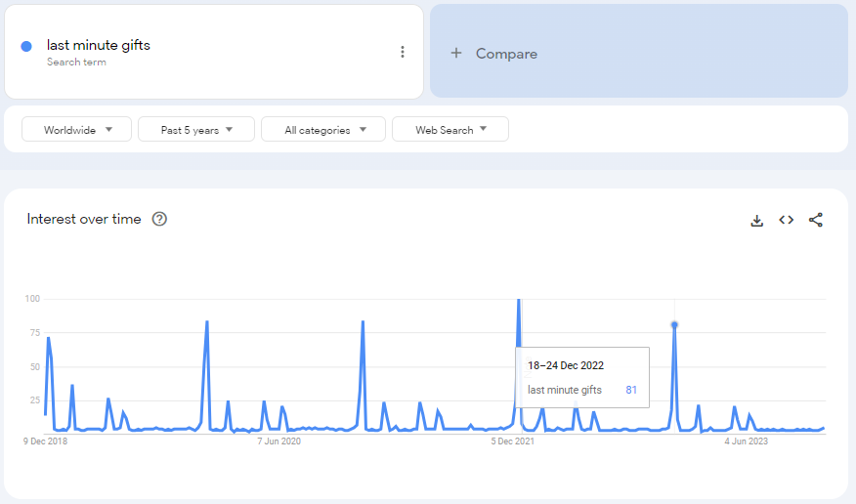
Task: Open the All categories dropdown
Action: 325,130
